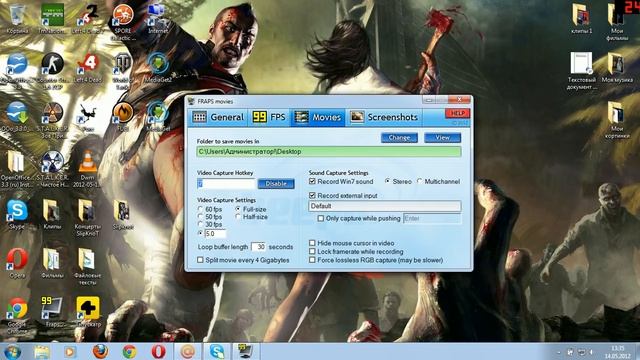Click Change to pick movies folder

pos(399,138)
